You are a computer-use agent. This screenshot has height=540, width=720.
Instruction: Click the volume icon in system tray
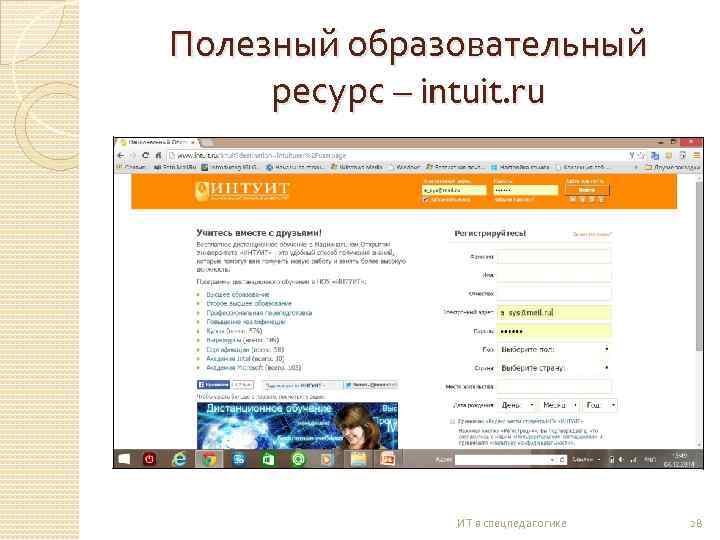point(622,459)
